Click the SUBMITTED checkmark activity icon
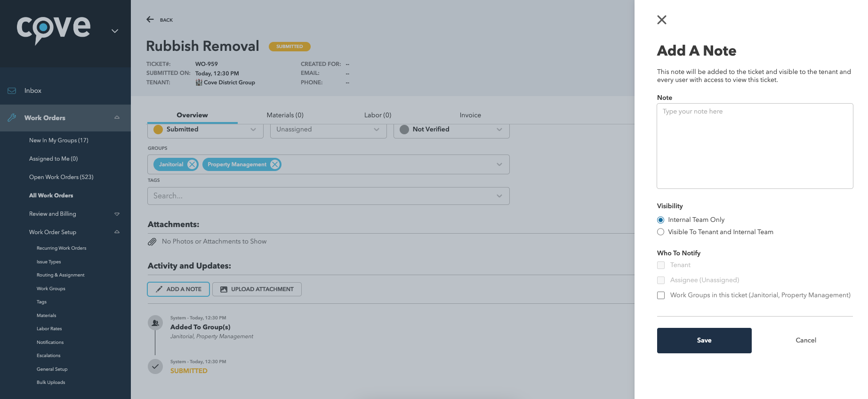The image size is (868, 399). (x=155, y=366)
